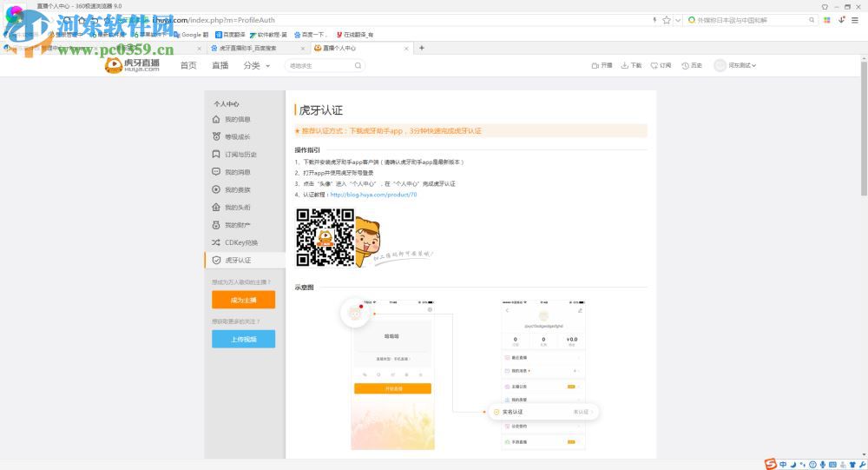Screen dimensions: 868x470
Task: Toggle Sogou moon half-width icon
Action: point(793,465)
